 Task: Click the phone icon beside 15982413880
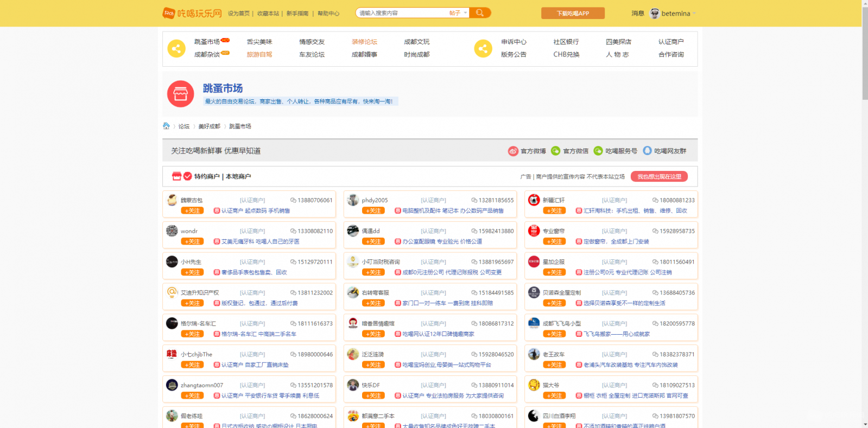tap(474, 231)
